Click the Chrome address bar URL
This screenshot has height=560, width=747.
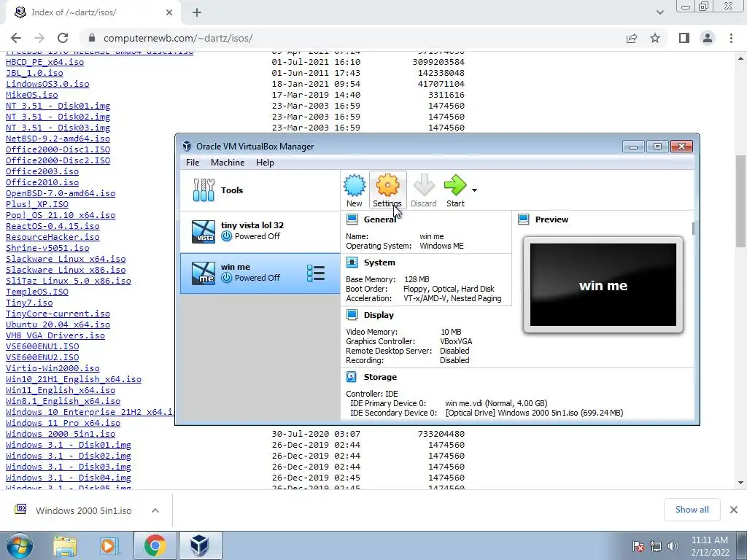pos(178,38)
